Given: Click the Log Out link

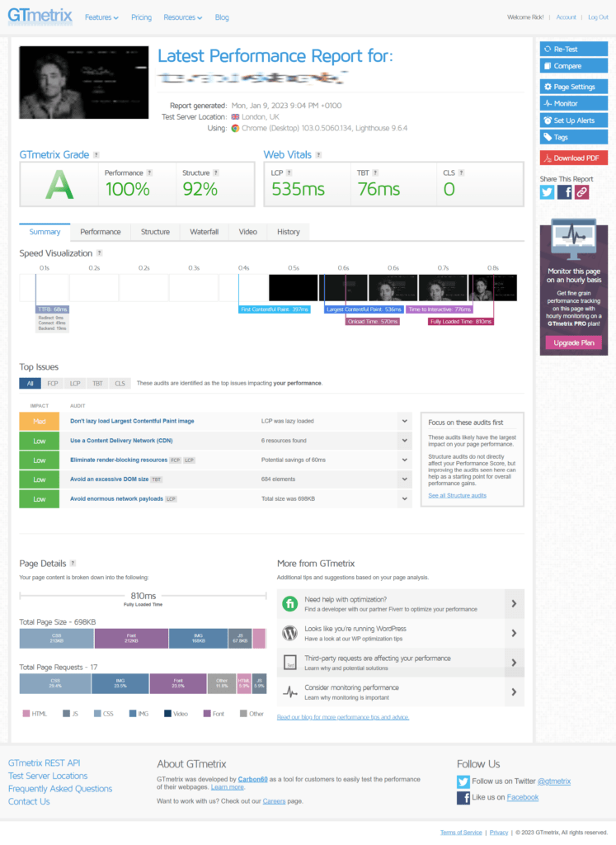Looking at the screenshot, I should [598, 17].
